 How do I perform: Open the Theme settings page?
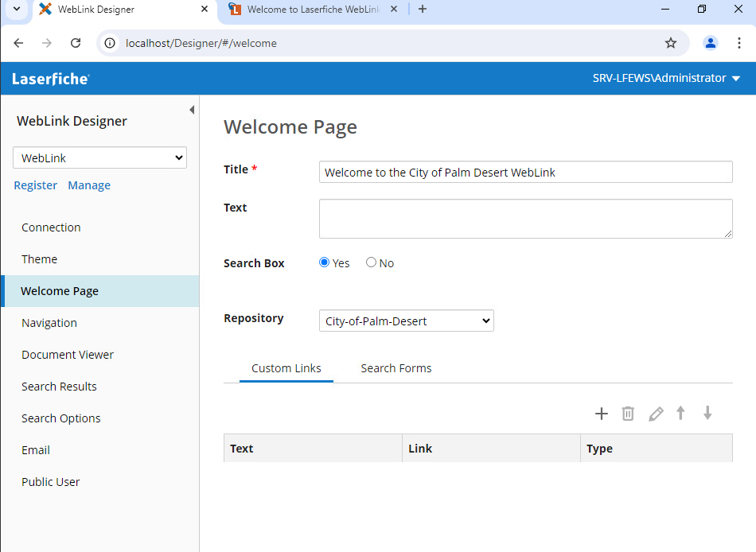[40, 259]
